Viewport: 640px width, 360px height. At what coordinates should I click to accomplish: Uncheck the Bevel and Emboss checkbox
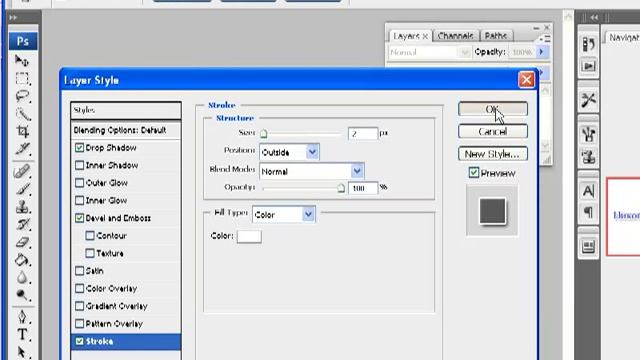tap(79, 218)
